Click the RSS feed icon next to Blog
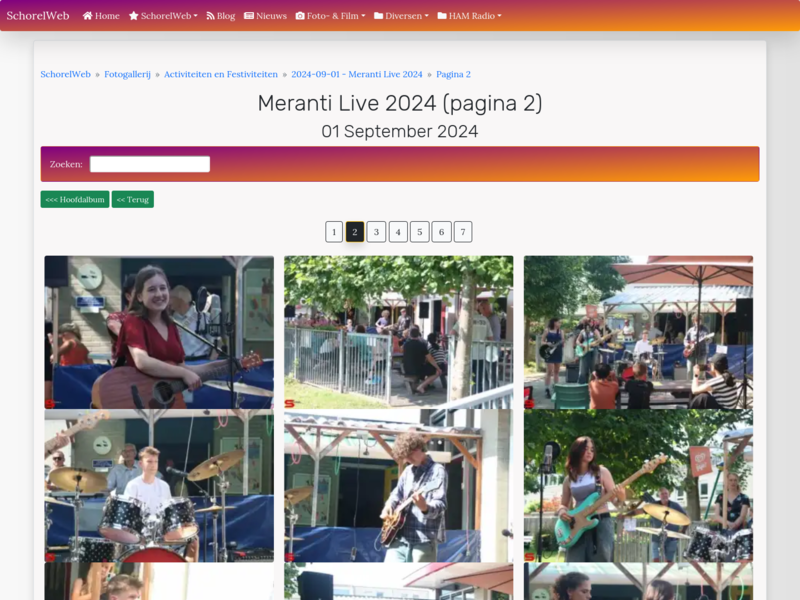 click(x=210, y=16)
